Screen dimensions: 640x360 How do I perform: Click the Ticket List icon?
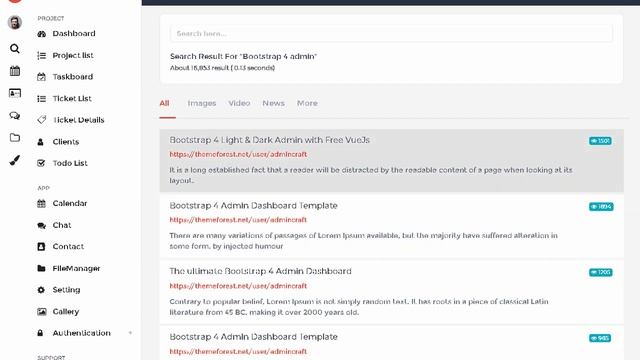coord(41,99)
